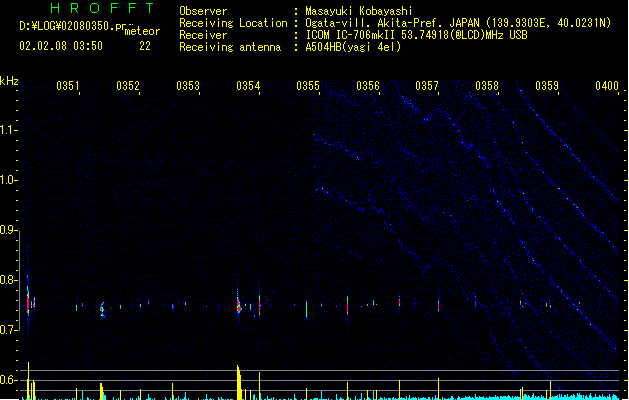Click the Receiving Location label
Image resolution: width=629 pixels, height=400 pixels.
point(233,23)
